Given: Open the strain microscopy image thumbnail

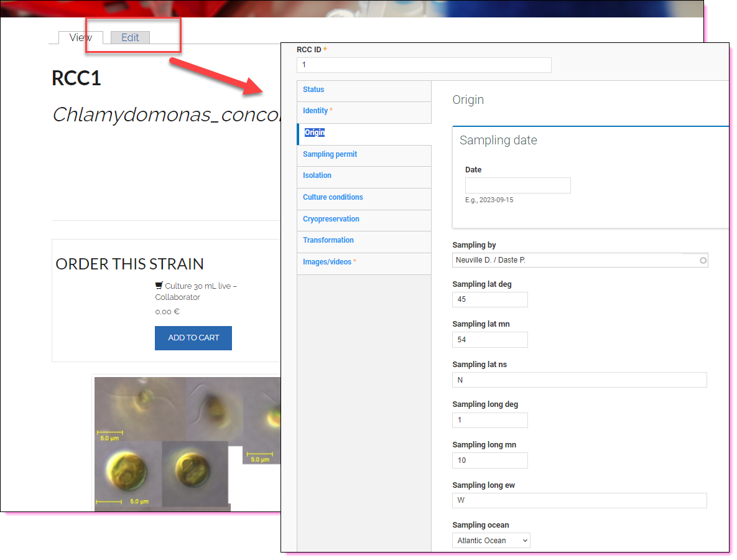Looking at the screenshot, I should (187, 442).
